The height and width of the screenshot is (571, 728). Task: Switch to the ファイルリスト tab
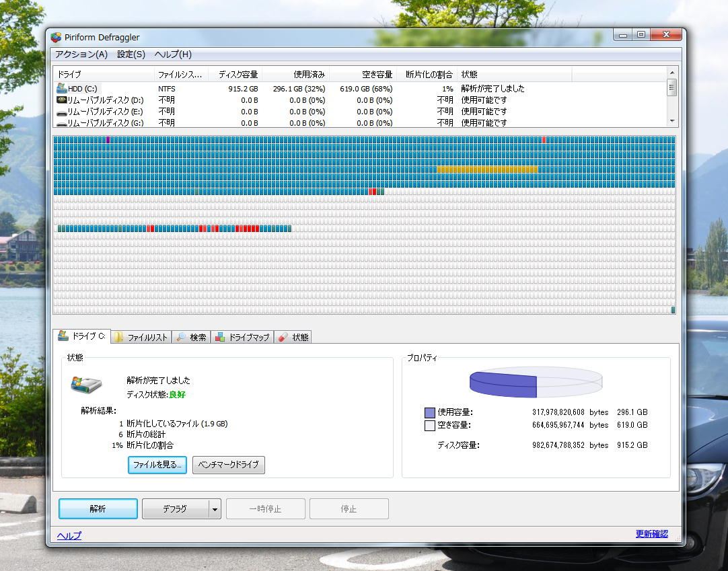[141, 337]
